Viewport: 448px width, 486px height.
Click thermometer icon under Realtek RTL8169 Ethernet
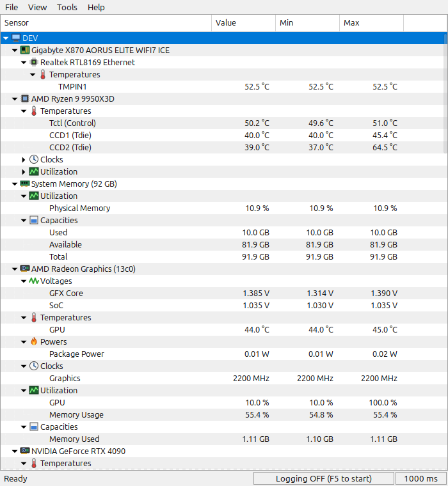43,74
